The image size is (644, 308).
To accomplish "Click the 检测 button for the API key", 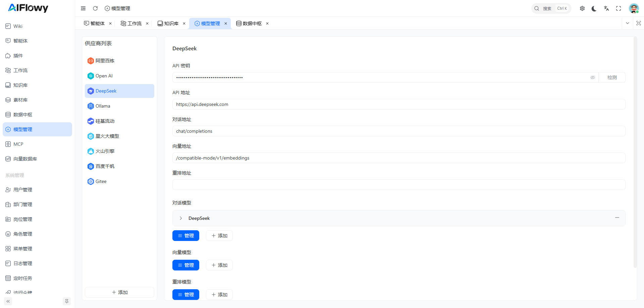I will [612, 77].
